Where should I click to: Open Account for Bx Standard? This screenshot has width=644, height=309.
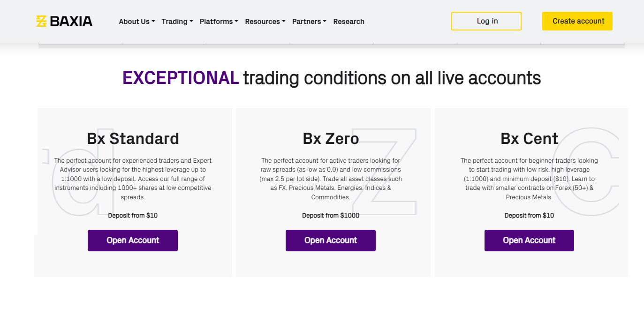click(x=133, y=241)
